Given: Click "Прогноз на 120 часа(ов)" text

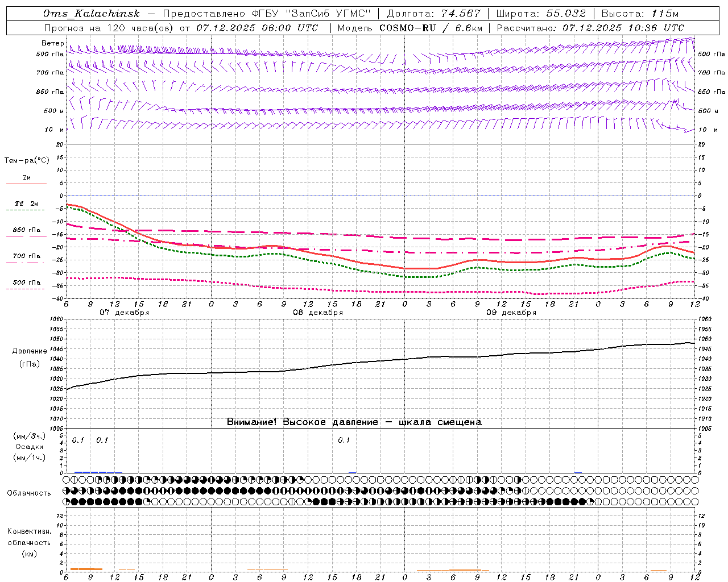Looking at the screenshot, I should (x=109, y=28).
